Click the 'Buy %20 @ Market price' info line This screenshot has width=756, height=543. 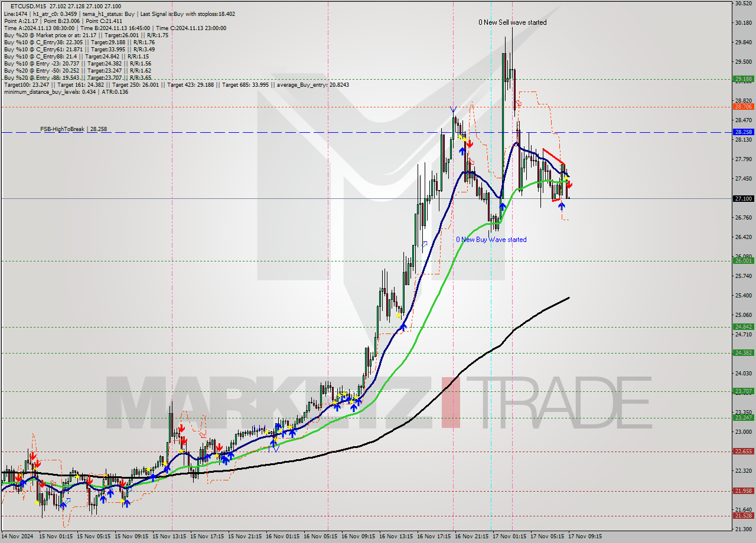pyautogui.click(x=86, y=35)
